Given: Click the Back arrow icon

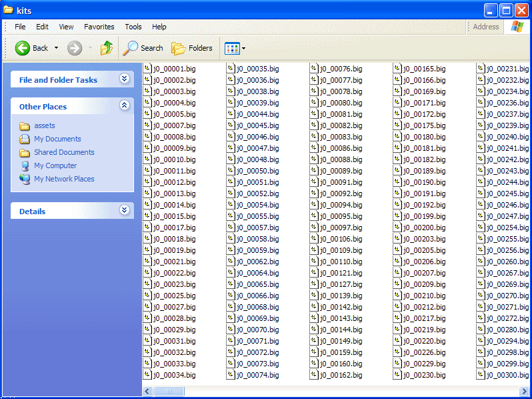Looking at the screenshot, I should click(x=23, y=48).
